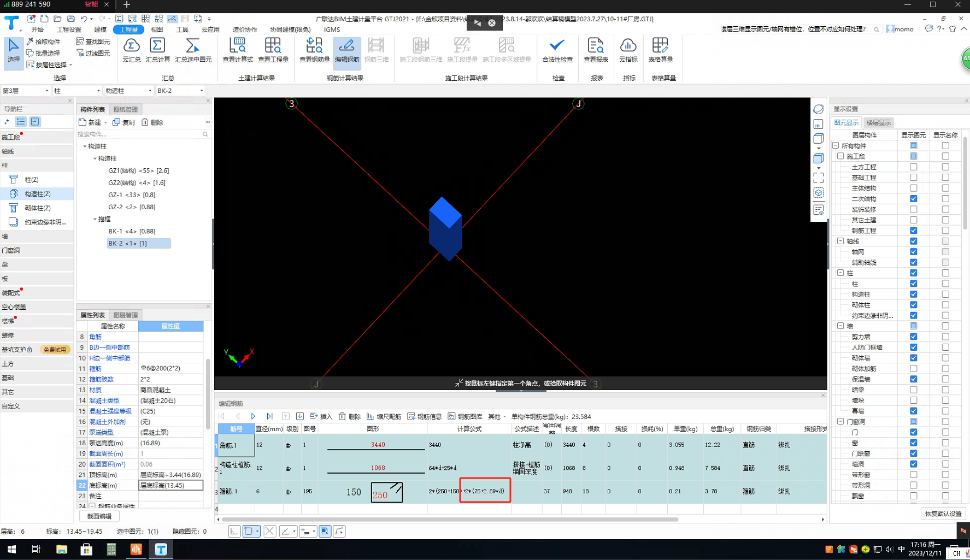Open 钢筋图库 rebar shape library
The height and width of the screenshot is (560, 970).
coord(465,416)
